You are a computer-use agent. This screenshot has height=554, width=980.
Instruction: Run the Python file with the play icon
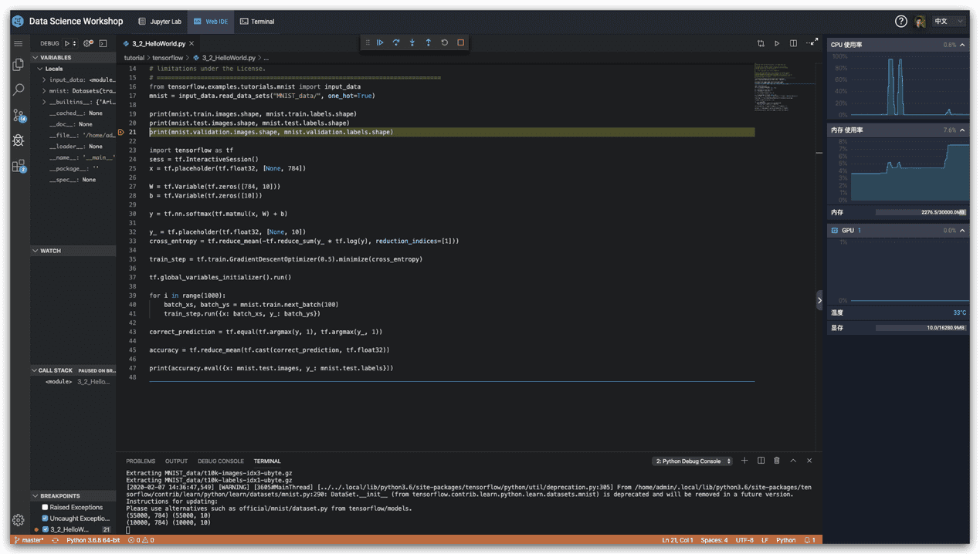777,43
